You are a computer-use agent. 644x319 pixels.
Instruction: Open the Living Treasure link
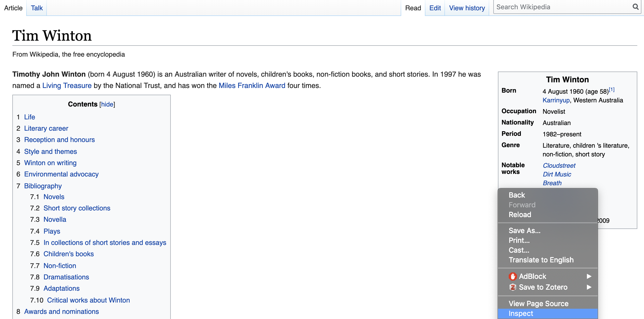coord(67,85)
